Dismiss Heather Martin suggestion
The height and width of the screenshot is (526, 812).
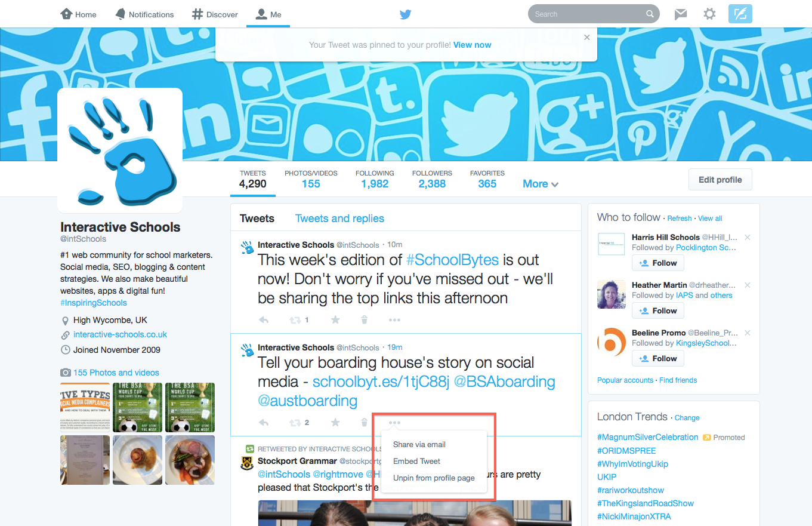coord(748,285)
